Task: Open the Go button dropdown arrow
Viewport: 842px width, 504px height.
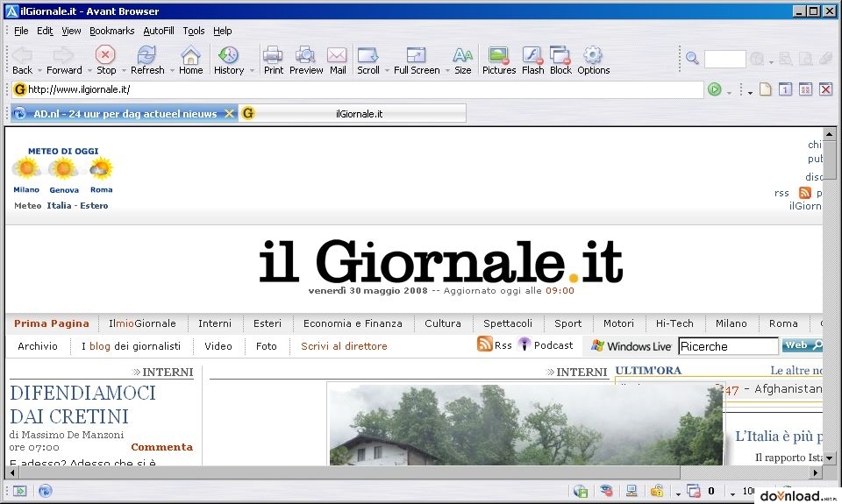Action: 729,93
